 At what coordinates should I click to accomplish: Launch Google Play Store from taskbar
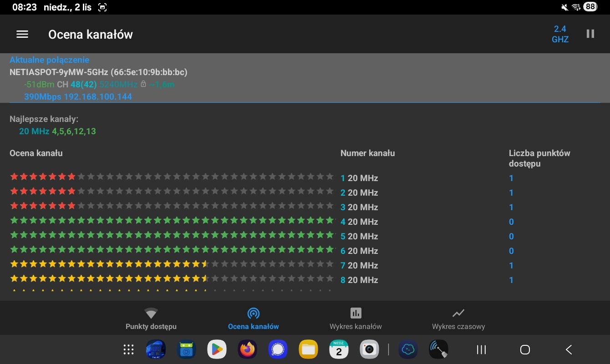click(217, 349)
